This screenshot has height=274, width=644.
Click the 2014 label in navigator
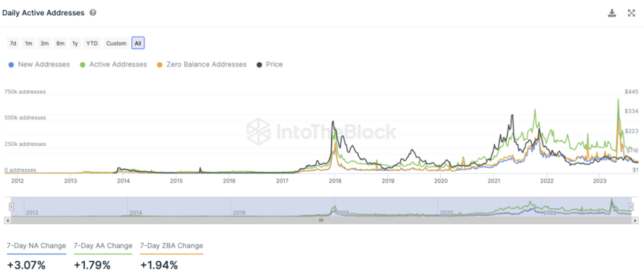[x=136, y=213]
